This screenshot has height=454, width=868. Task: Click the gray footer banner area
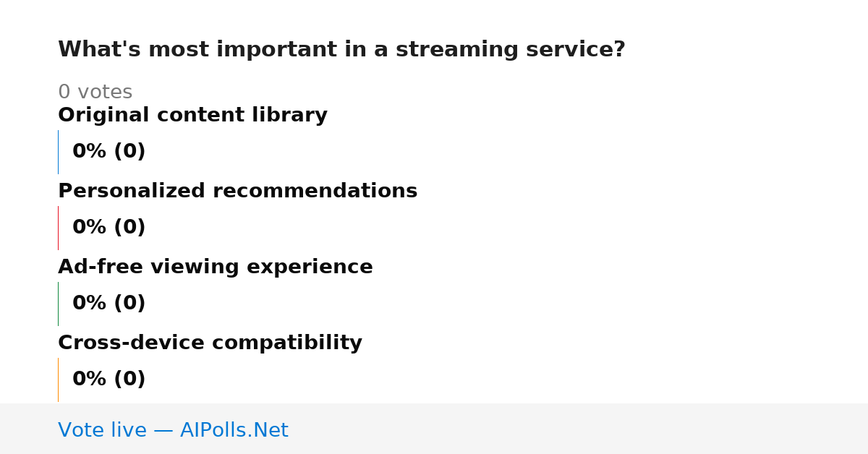[434, 429]
